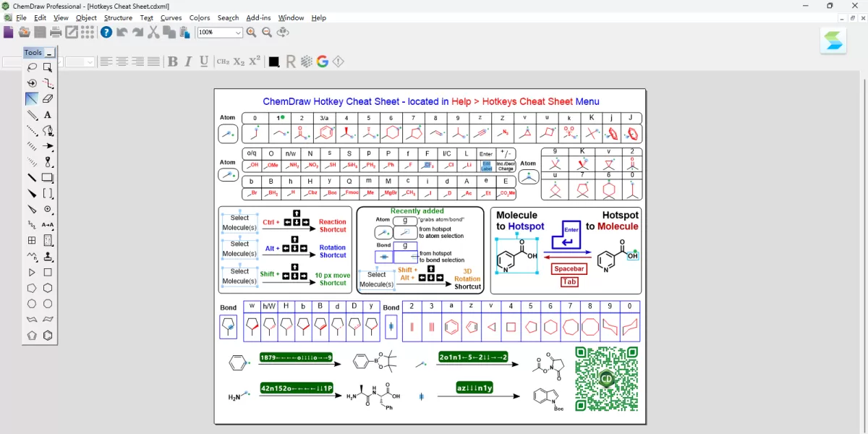Paste from clipboard using the toolbar icon
868x434 pixels.
(185, 32)
